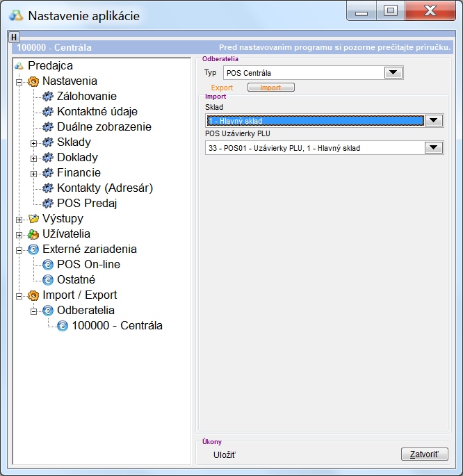Click the gear icon beside Zálohovanie
Viewport: 463px width, 476px height.
point(48,97)
